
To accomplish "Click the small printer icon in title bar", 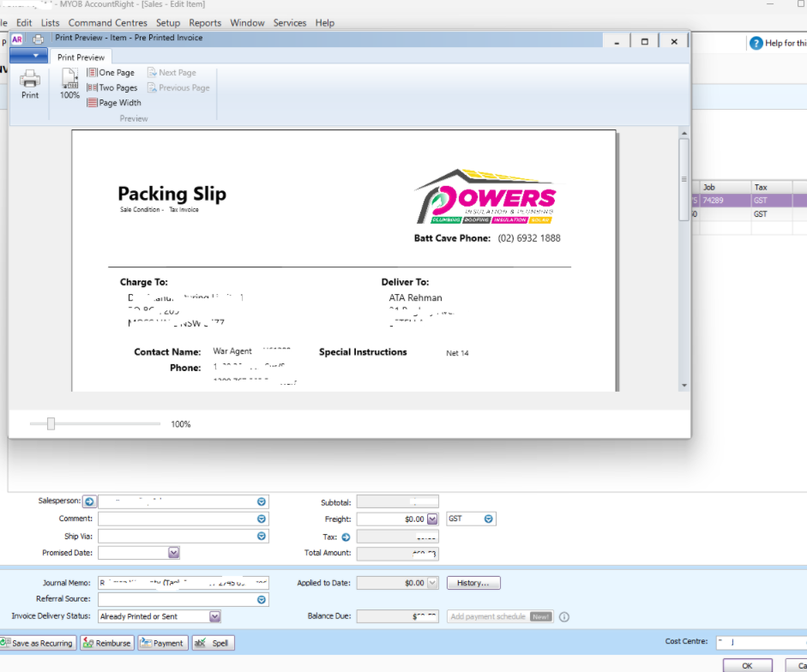I will click(x=38, y=39).
